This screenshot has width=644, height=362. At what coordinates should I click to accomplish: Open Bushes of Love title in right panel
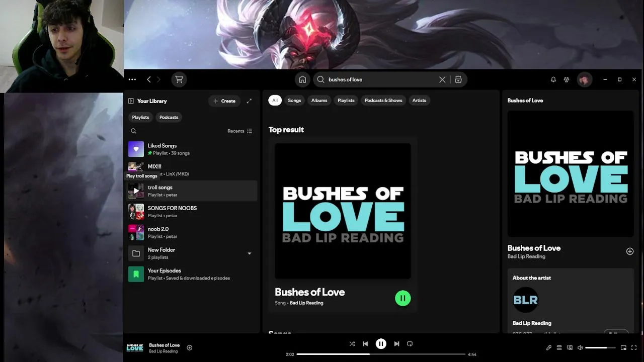coord(534,248)
